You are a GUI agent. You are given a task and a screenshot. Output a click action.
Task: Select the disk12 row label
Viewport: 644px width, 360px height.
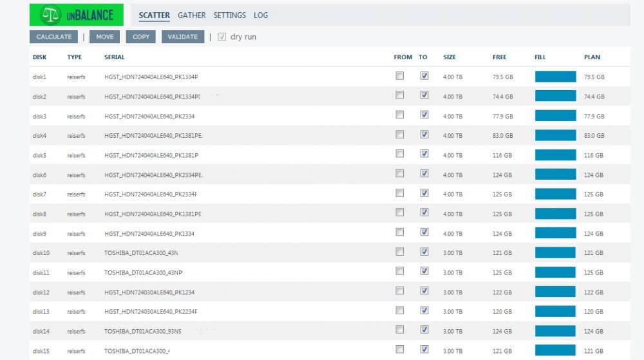pyautogui.click(x=41, y=292)
